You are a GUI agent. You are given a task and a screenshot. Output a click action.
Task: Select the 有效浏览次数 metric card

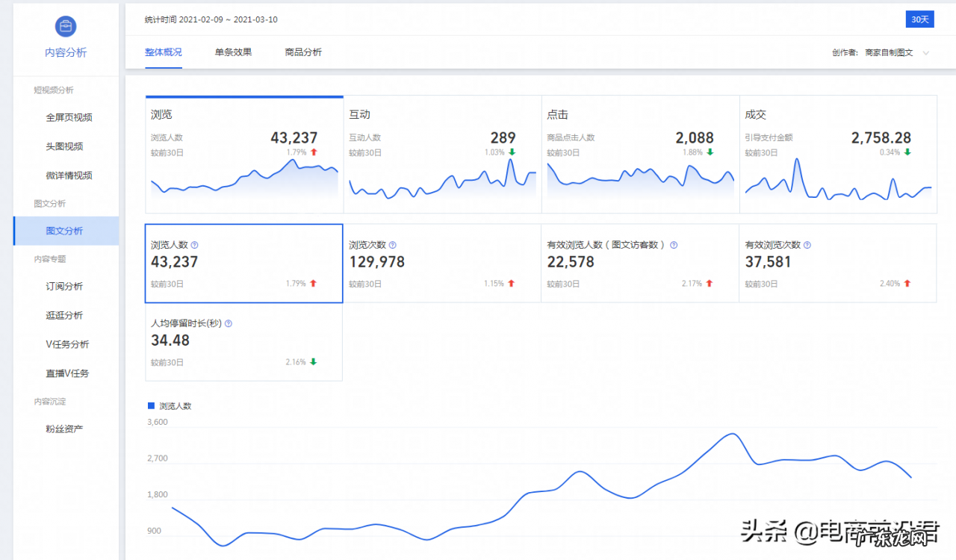tap(837, 263)
